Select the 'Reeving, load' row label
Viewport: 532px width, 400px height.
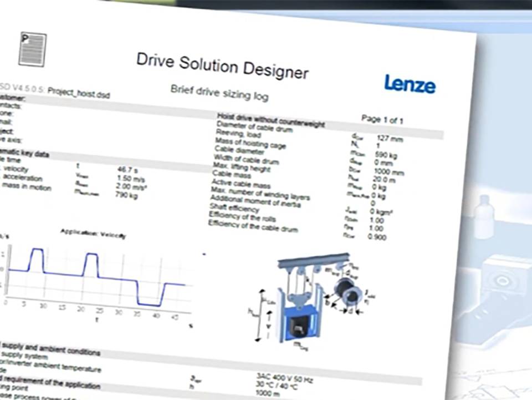click(238, 134)
